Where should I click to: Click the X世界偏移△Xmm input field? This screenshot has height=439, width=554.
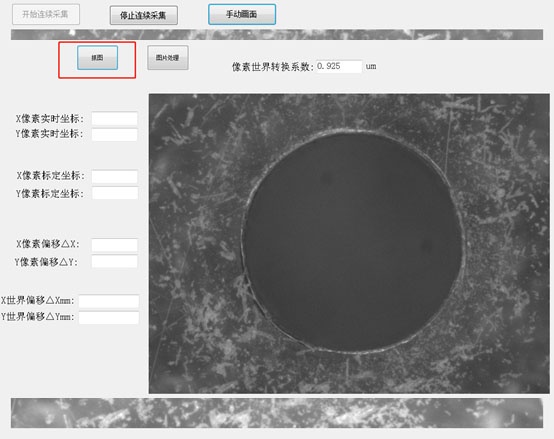pyautogui.click(x=109, y=301)
